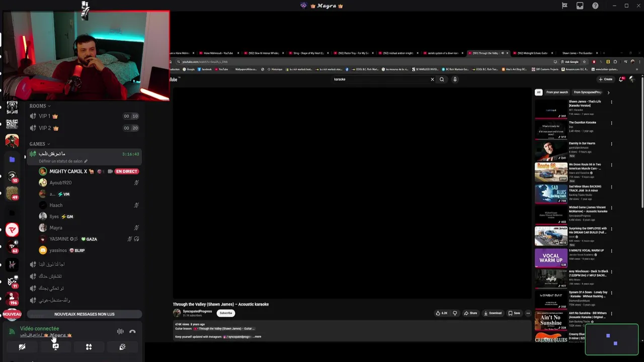Click the screen share button

55,347
